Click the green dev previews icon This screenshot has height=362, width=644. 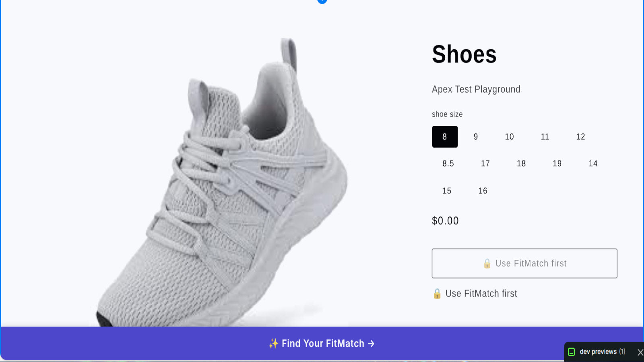571,352
